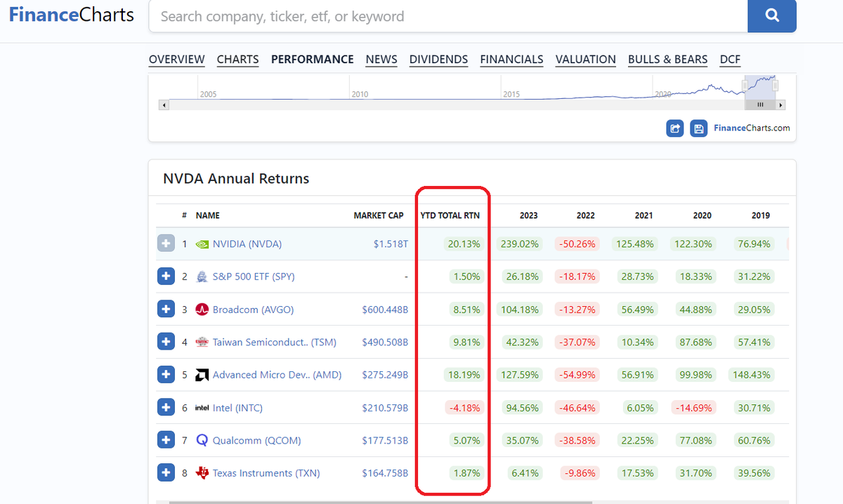Viewport: 843px width, 504px height.
Task: Open the S&P 500 ETF (SPY) link
Action: 254,277
